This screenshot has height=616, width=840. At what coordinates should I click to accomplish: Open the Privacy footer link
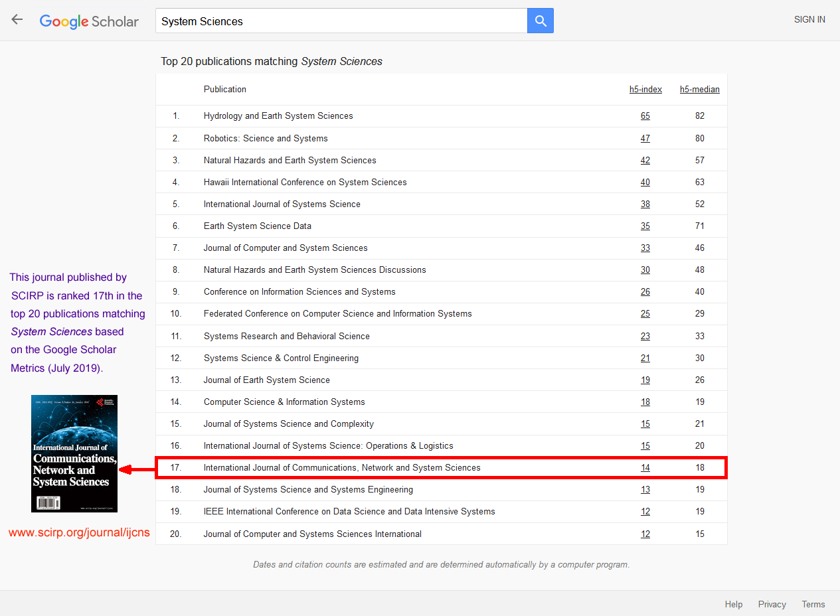(772, 605)
